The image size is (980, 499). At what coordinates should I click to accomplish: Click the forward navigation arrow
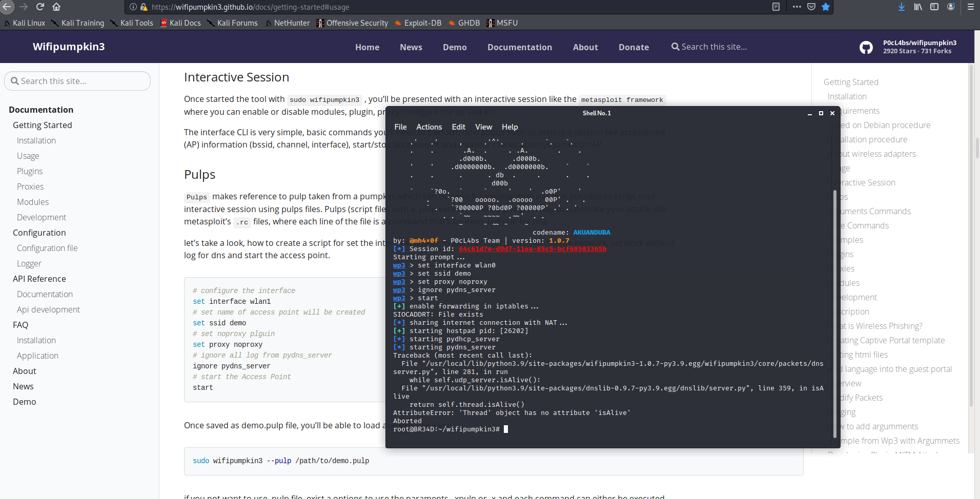click(x=24, y=7)
